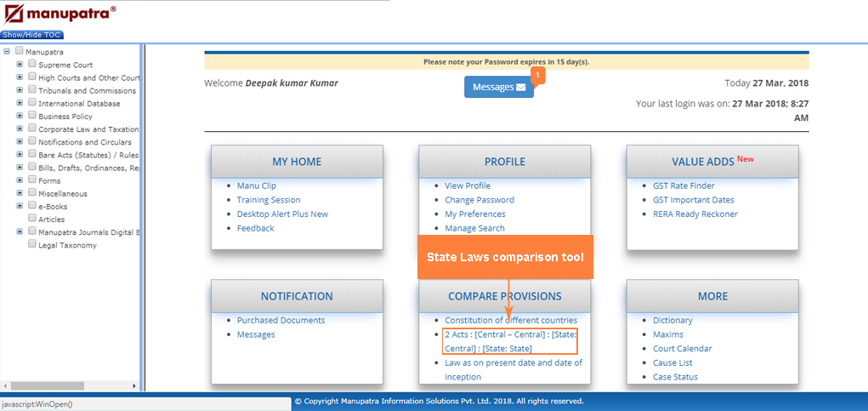
Task: Expand the e-Books tree node
Action: click(20, 206)
